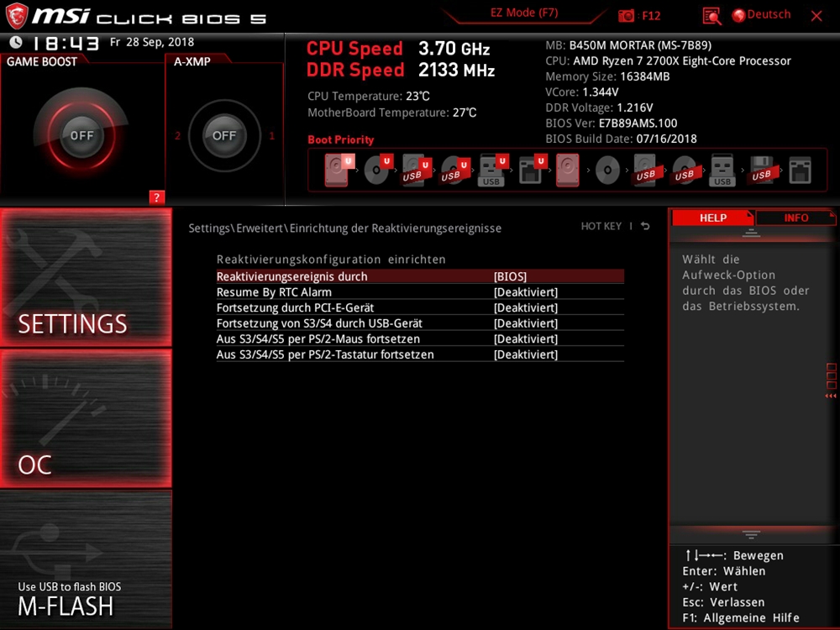Screen dimensions: 840x630
Task: Select the UEFI USB hard disk boot device
Action: click(x=417, y=171)
